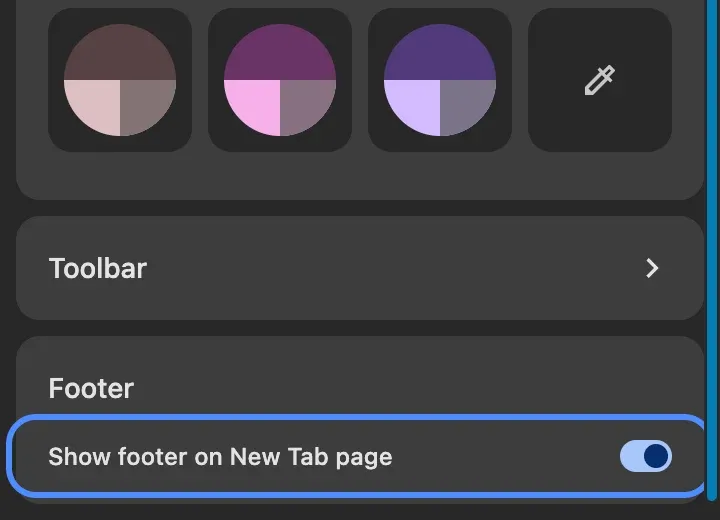Click the blue vertical scrollbar at right edge
This screenshot has height=520, width=720.
pyautogui.click(x=713, y=248)
